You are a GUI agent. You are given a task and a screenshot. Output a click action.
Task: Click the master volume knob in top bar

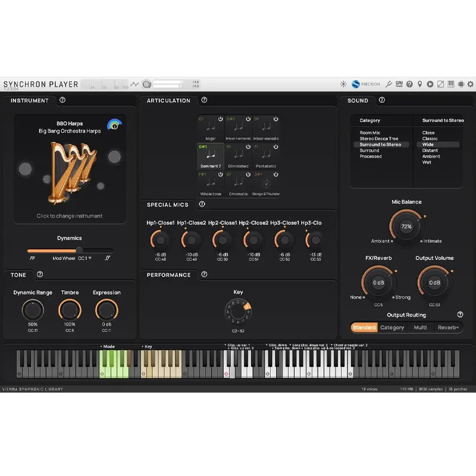(146, 84)
